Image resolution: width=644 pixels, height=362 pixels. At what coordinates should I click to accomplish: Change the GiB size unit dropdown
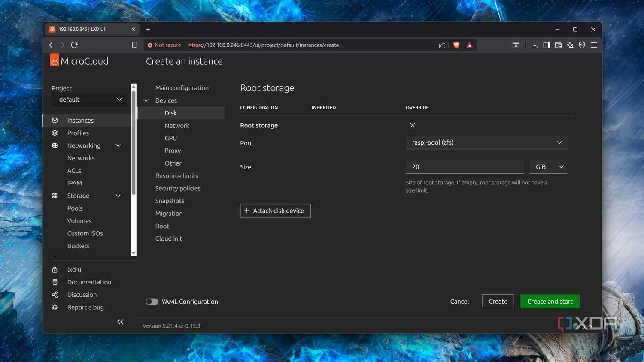[x=548, y=167]
